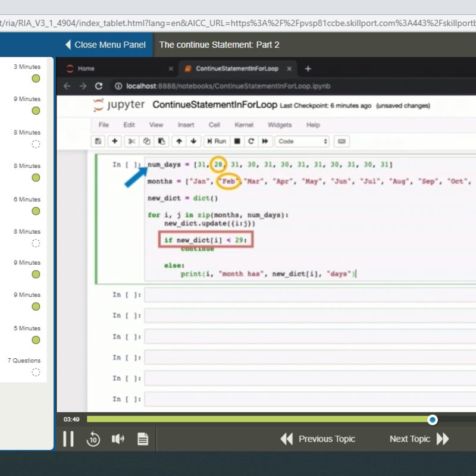Move selected cell up arrow icon
The width and height of the screenshot is (476, 476).
pos(179,141)
